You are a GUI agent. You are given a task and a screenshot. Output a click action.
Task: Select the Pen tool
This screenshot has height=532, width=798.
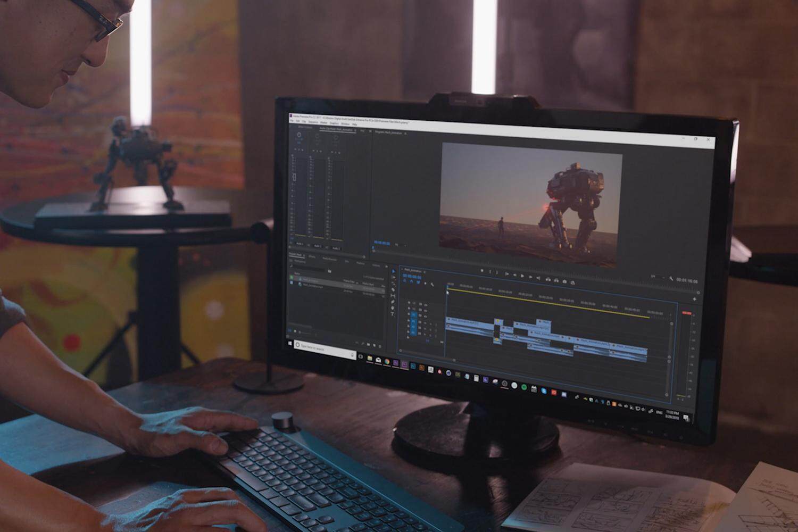393,302
